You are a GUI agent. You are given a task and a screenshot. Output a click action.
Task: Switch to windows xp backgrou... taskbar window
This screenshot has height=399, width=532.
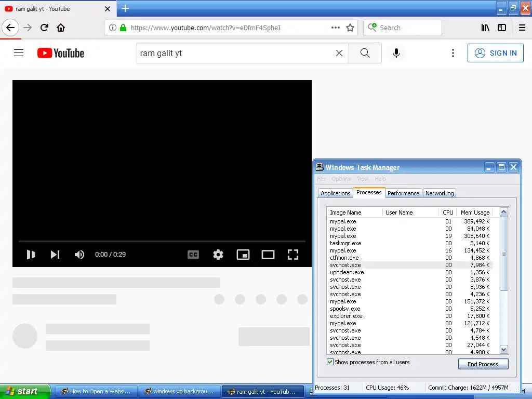pos(179,392)
